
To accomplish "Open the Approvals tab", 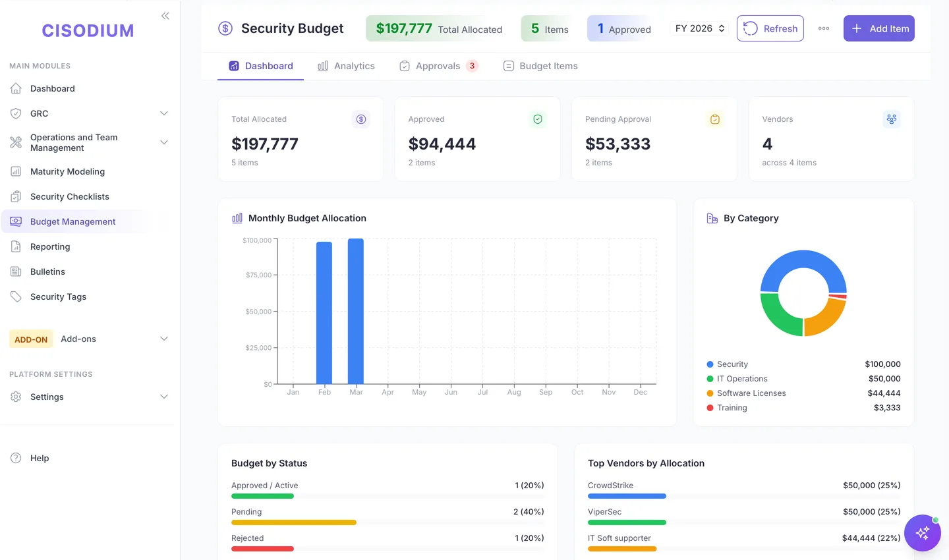I will coord(438,66).
